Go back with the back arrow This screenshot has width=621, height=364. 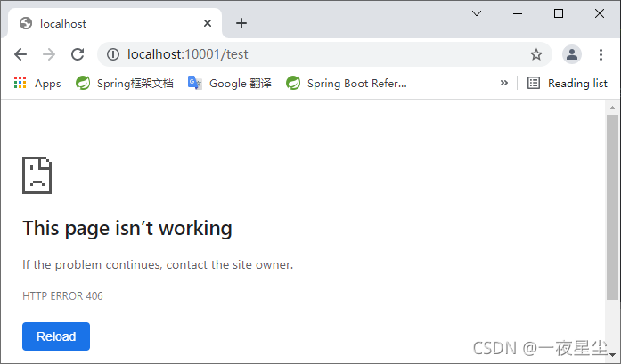20,54
